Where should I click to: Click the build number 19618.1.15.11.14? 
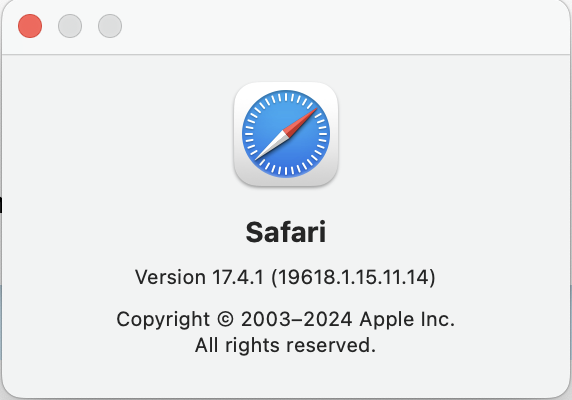point(353,277)
